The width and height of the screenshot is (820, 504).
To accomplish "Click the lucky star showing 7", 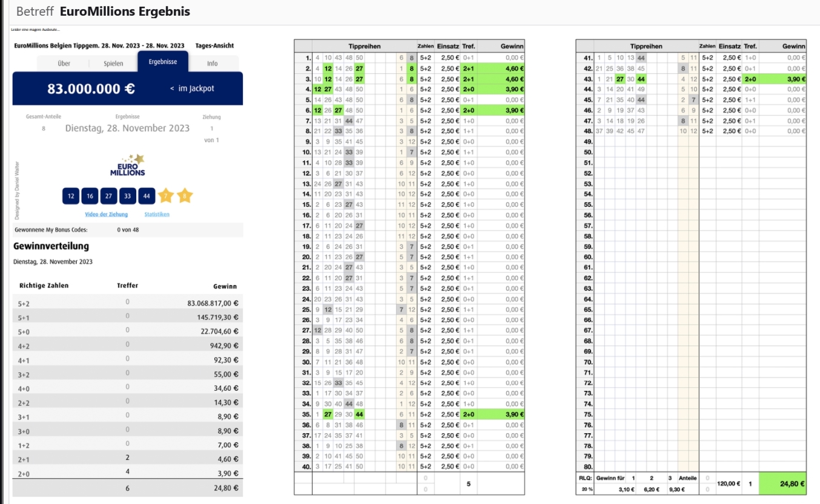I will [x=165, y=195].
